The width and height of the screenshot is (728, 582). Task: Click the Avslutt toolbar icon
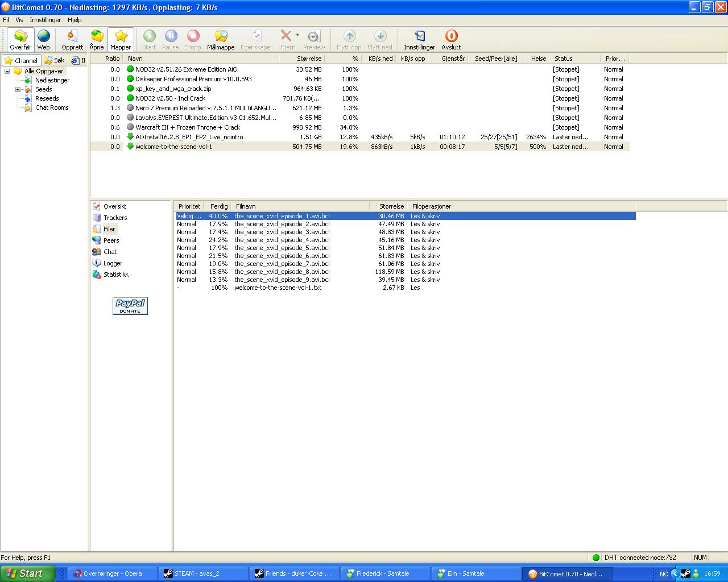(x=451, y=40)
